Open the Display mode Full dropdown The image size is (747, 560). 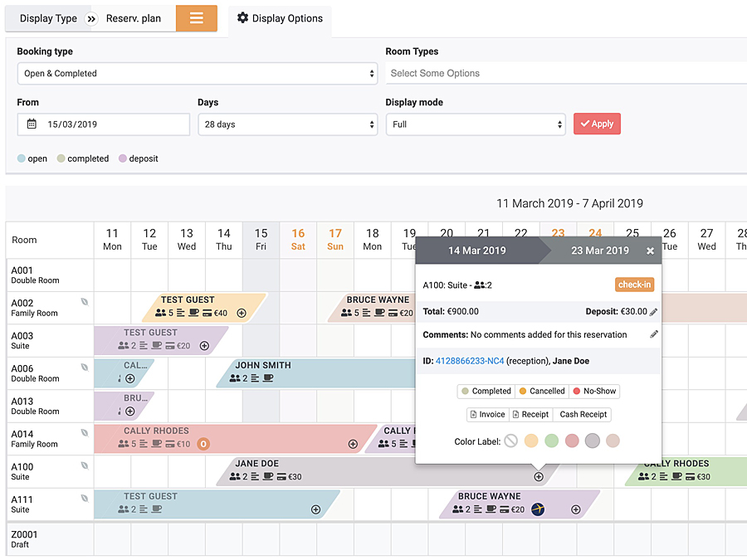tap(476, 124)
